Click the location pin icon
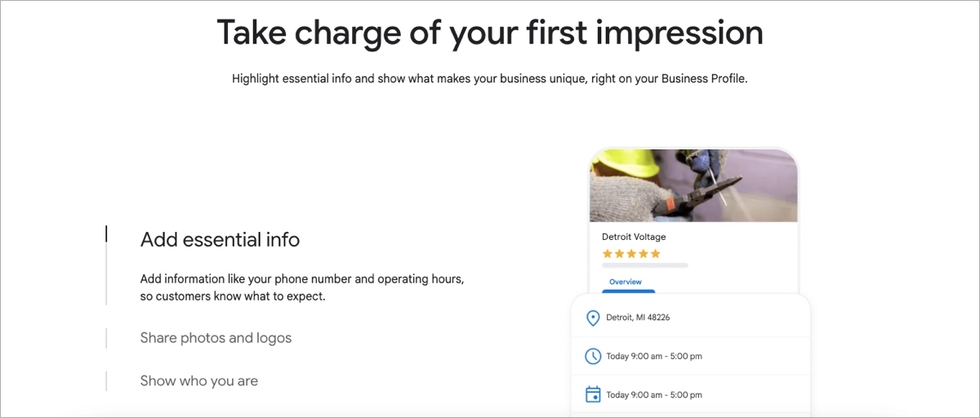This screenshot has width=980, height=418. (x=593, y=318)
